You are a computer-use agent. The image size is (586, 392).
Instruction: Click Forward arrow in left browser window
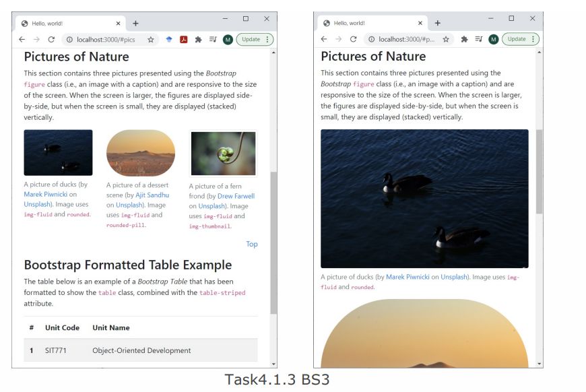pos(36,40)
